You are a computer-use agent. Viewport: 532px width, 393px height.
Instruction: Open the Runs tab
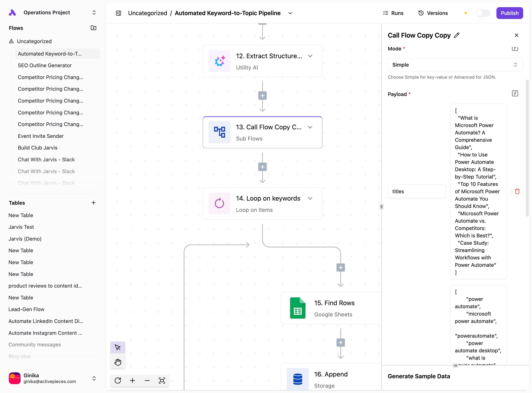click(x=393, y=13)
